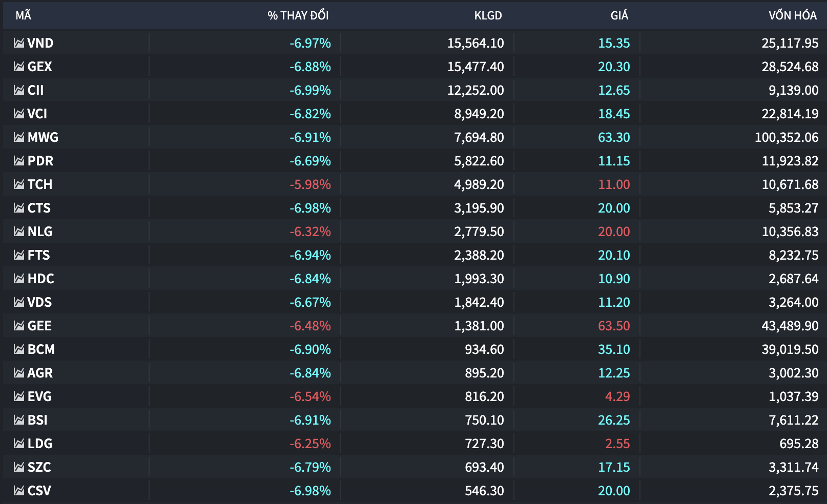
Task: Click the chart icon beside NLG
Action: tap(19, 232)
